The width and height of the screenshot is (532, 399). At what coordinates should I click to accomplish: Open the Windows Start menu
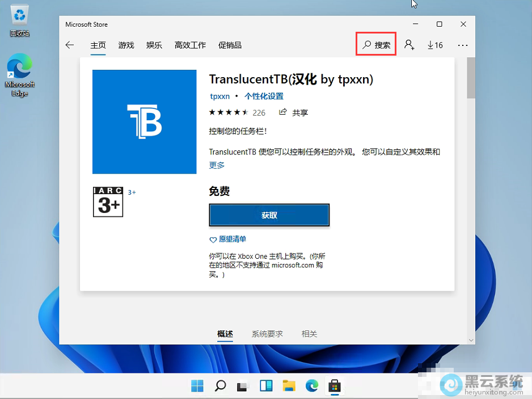point(197,385)
